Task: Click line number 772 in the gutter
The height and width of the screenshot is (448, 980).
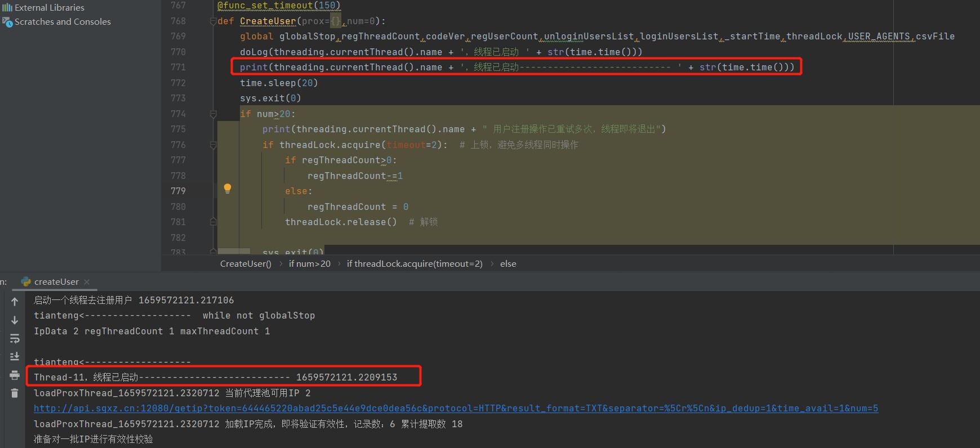Action: tap(178, 83)
